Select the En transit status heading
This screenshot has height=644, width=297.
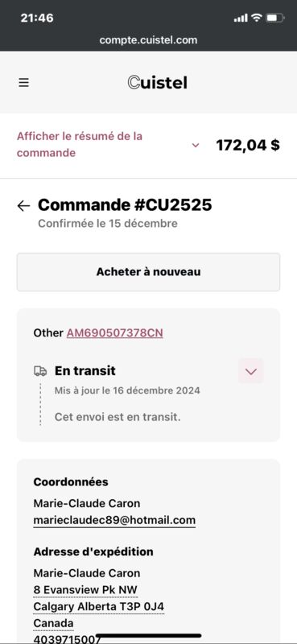85,371
